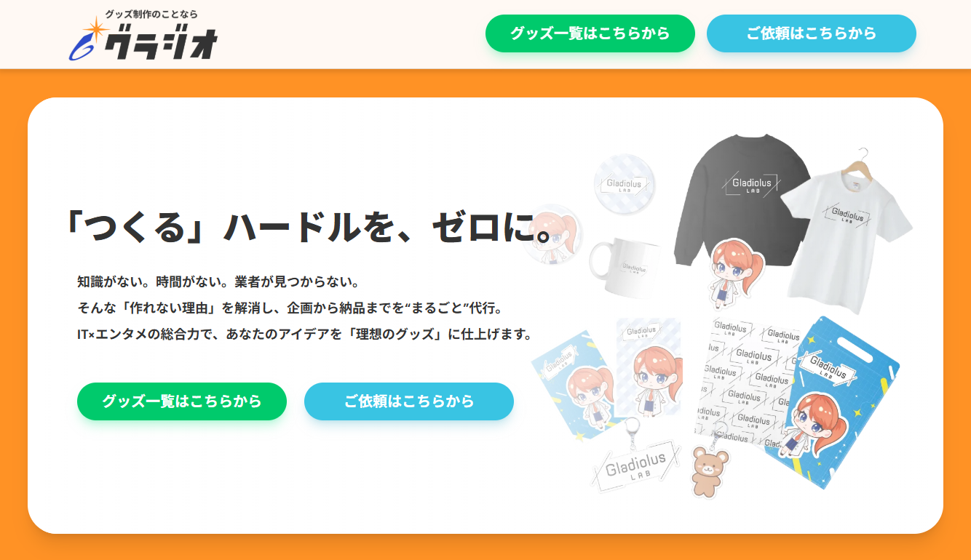The width and height of the screenshot is (971, 560).
Task: Open グッズ一覧はこちらから in the header
Action: pos(590,33)
